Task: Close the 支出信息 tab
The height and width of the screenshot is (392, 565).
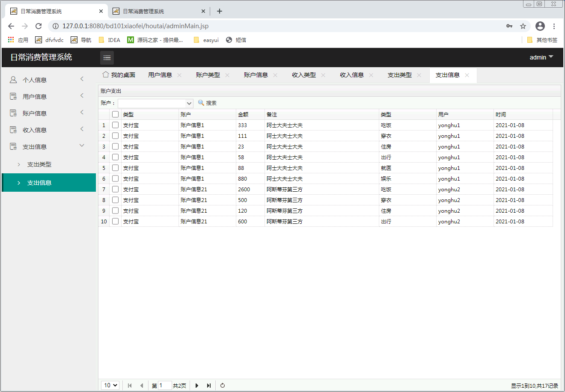Action: point(467,75)
